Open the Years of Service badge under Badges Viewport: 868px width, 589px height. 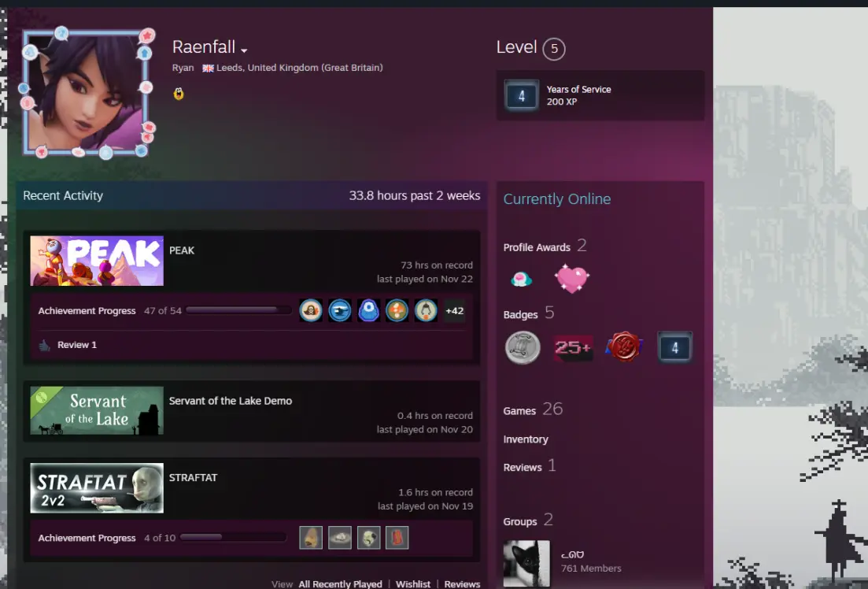pos(674,347)
